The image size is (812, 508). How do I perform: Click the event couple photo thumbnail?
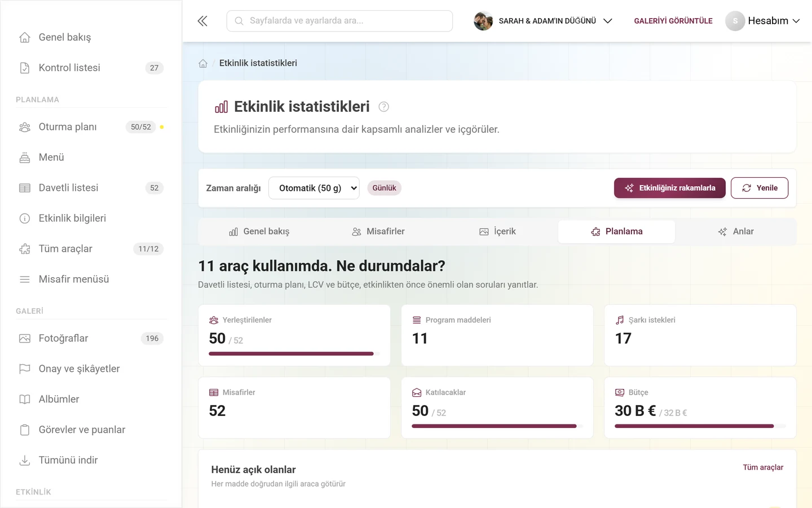(x=483, y=21)
